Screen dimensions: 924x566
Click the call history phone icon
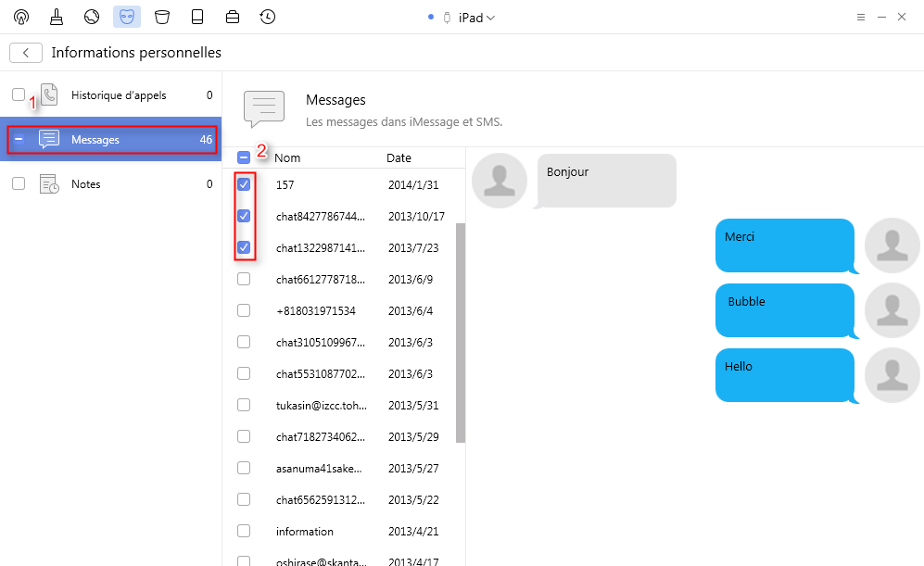click(x=49, y=94)
